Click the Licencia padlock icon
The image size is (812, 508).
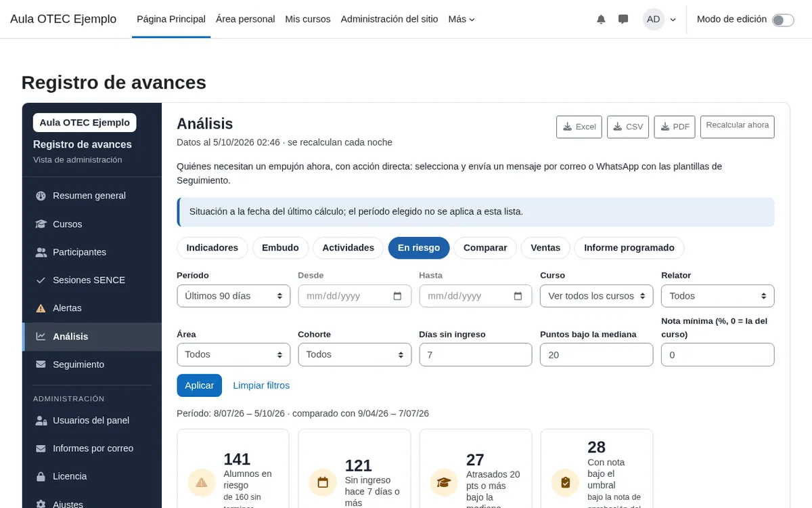pos(41,476)
